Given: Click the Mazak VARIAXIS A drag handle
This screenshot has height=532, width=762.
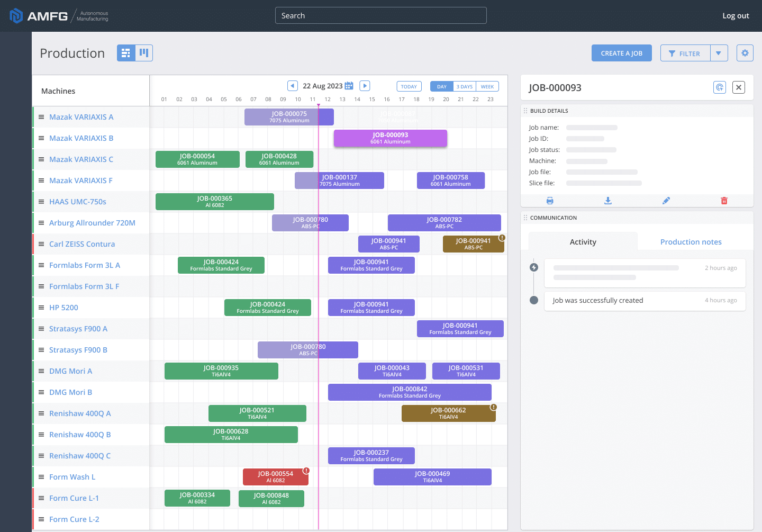Looking at the screenshot, I should [x=41, y=117].
